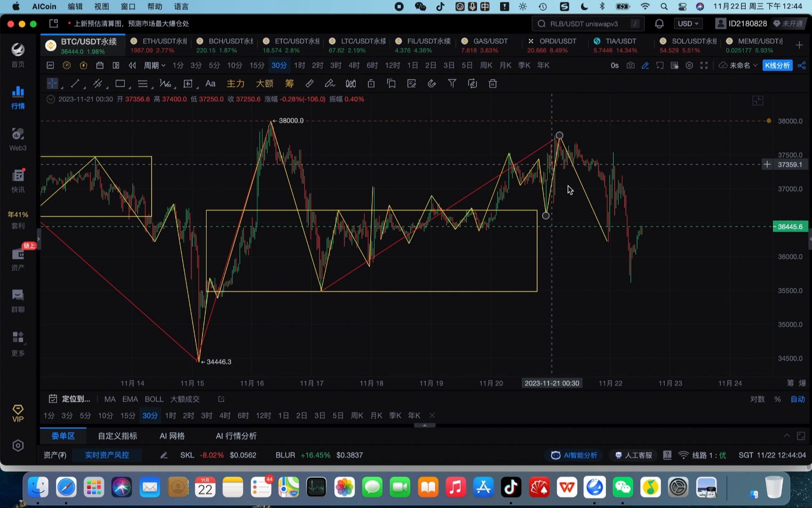Viewport: 812px width, 508px height.
Task: Collapse left sidebar edge handle
Action: pyautogui.click(x=39, y=239)
